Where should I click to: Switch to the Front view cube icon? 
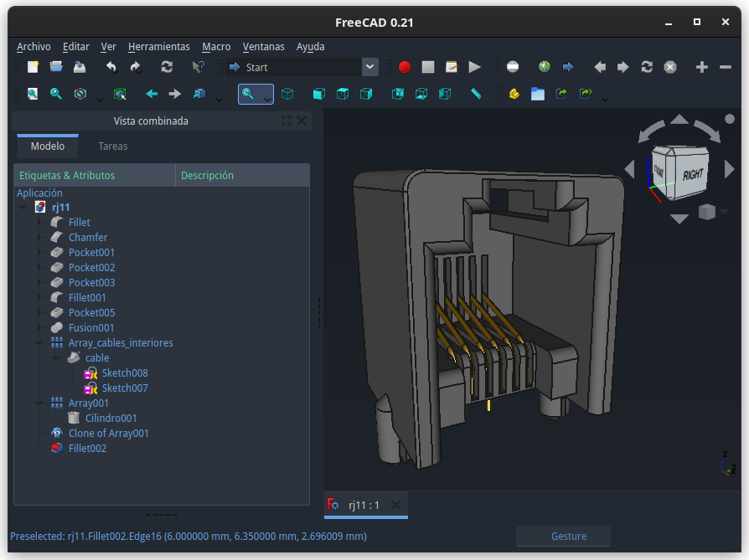point(319,94)
